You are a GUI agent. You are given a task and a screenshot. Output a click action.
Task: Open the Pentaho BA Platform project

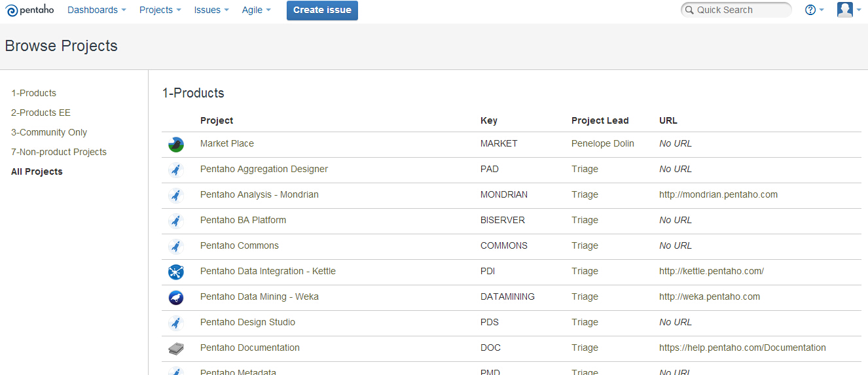243,220
